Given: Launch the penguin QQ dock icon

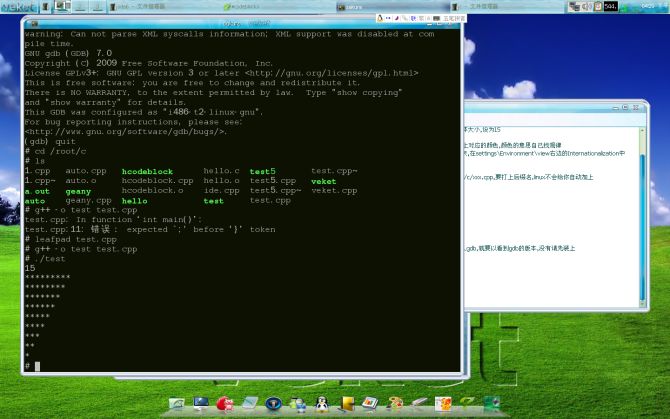Looking at the screenshot, I should point(321,404).
